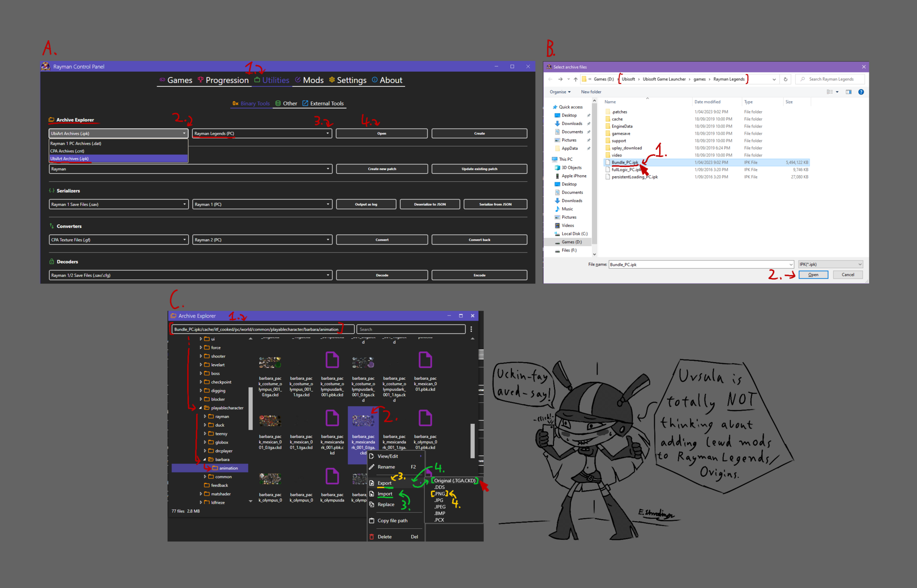
Task: Click Create new patch button
Action: 382,169
